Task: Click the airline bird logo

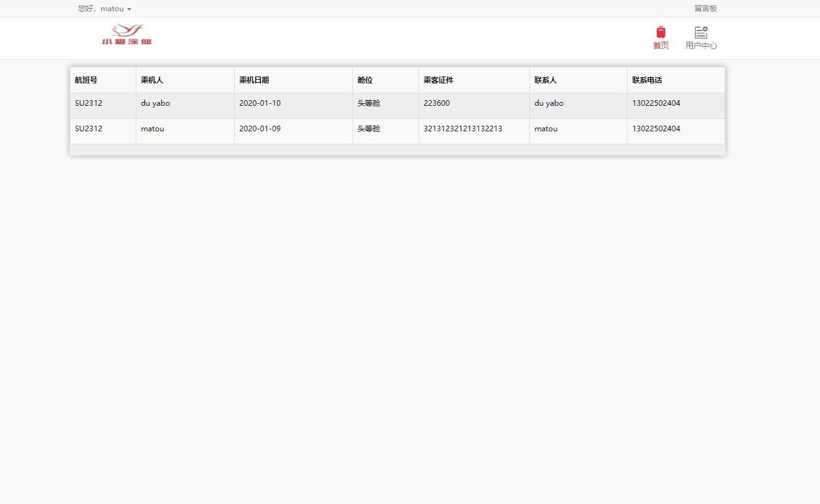Action: click(x=127, y=35)
